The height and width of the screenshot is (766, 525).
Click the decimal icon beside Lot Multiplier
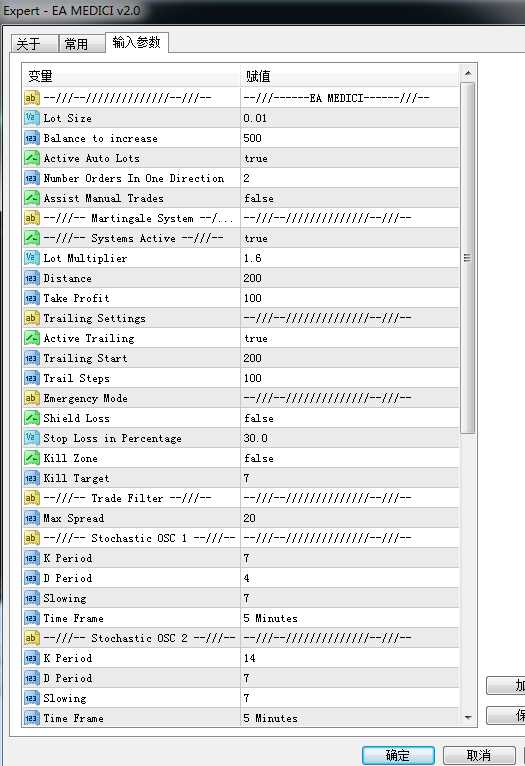(31, 258)
